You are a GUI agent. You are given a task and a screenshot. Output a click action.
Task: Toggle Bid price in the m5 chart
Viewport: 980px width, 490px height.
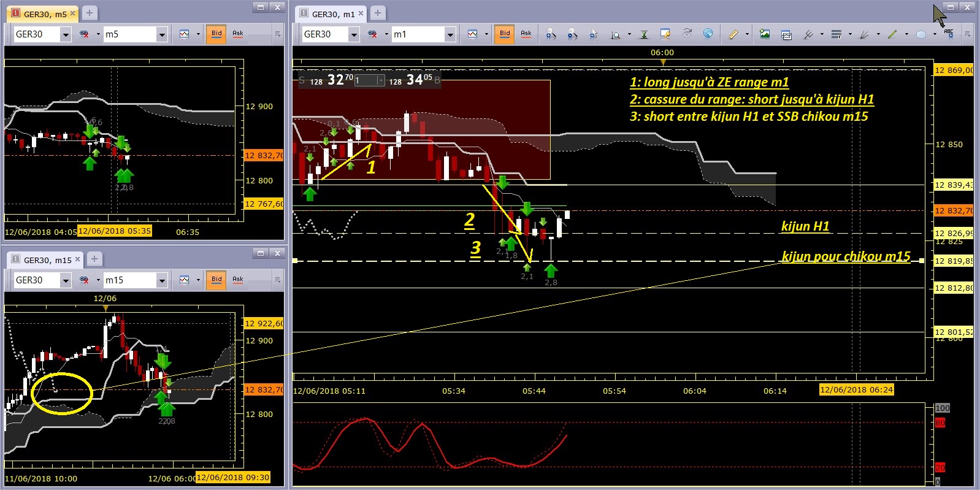(216, 34)
